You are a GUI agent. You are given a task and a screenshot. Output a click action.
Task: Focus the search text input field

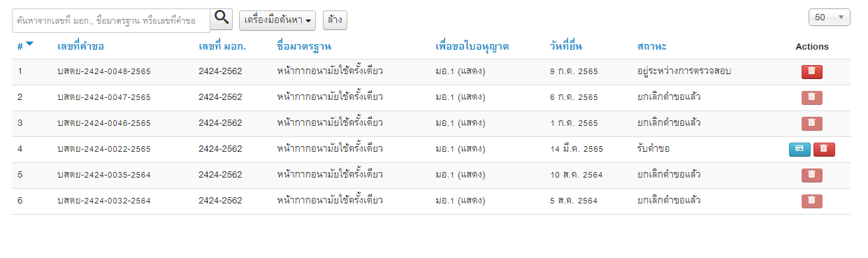click(x=111, y=20)
